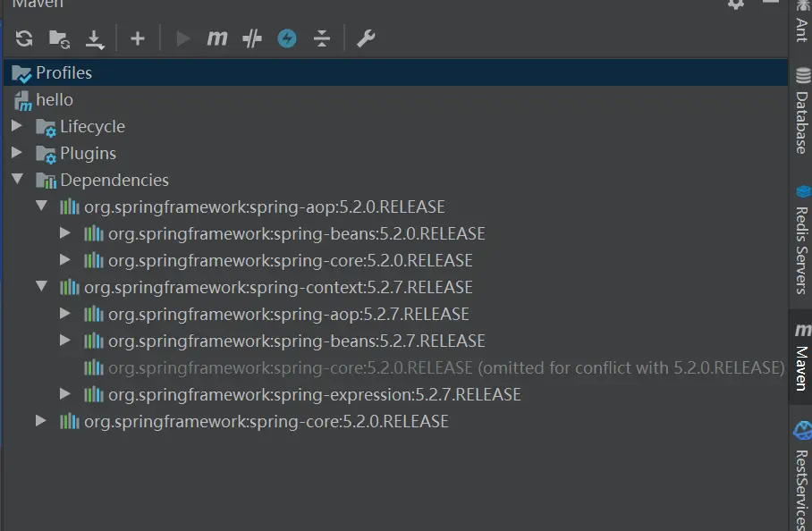
Task: Toggle the Skip Tests Mode button
Action: pos(287,38)
